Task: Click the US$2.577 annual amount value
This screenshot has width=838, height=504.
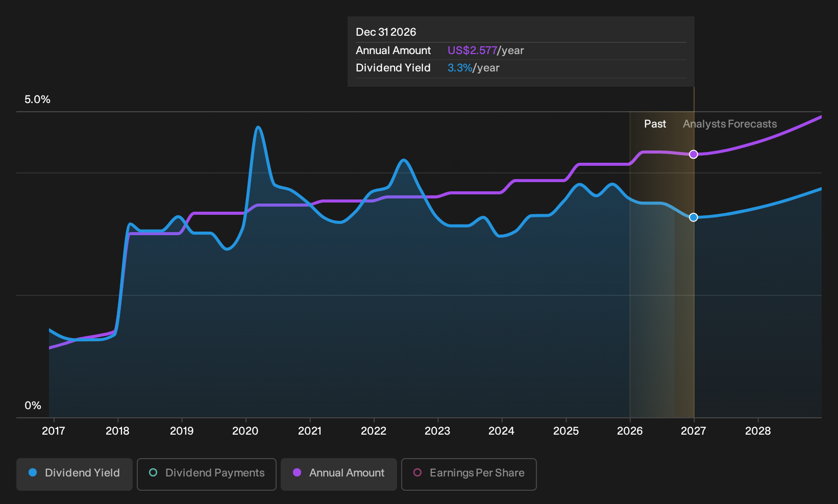Action: pyautogui.click(x=472, y=51)
